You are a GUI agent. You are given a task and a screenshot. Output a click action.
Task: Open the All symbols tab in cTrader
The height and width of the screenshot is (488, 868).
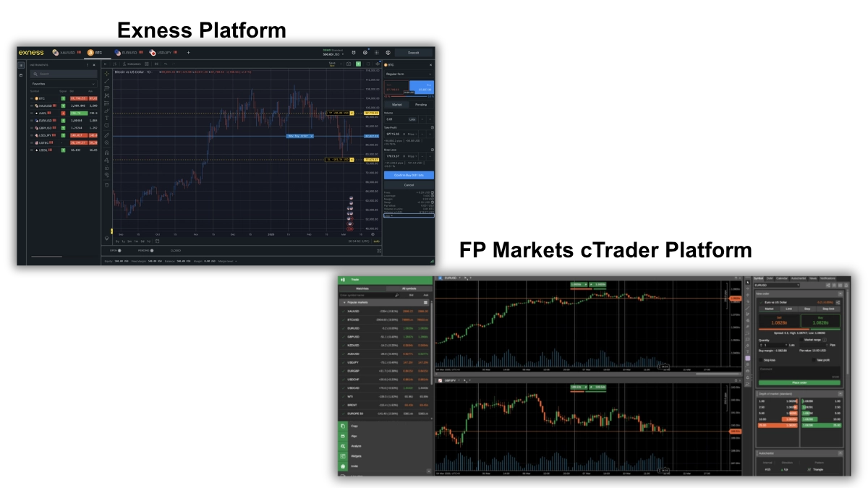[x=409, y=288]
